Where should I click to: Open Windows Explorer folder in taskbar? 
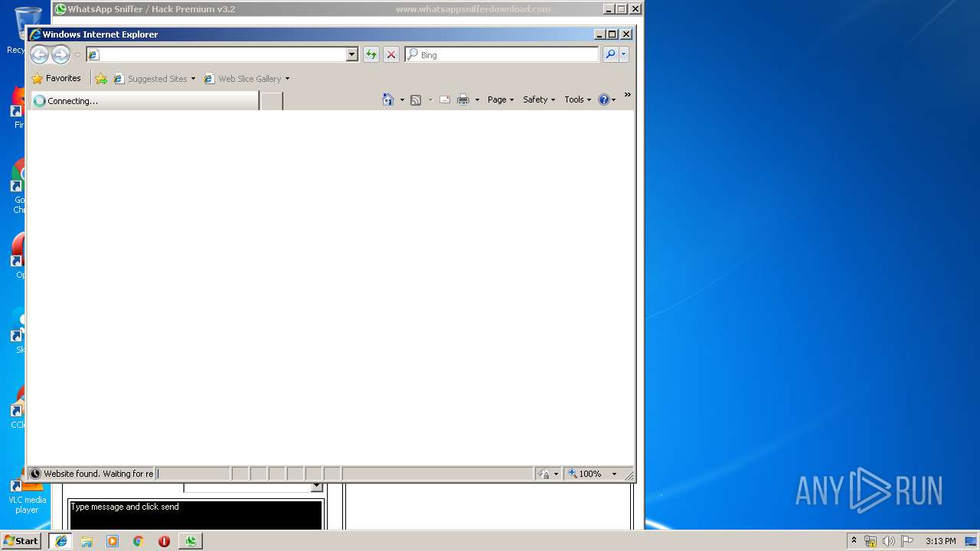[x=87, y=541]
